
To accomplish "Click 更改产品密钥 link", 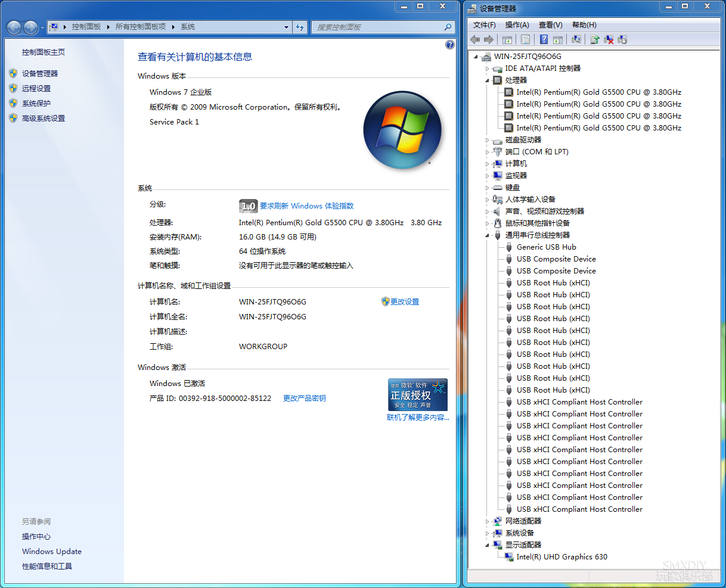I will point(305,399).
